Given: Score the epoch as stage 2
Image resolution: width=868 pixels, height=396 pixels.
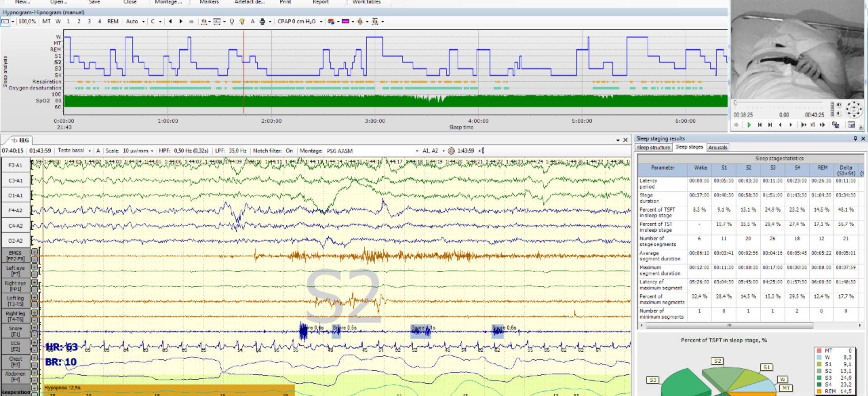Looking at the screenshot, I should click(79, 21).
